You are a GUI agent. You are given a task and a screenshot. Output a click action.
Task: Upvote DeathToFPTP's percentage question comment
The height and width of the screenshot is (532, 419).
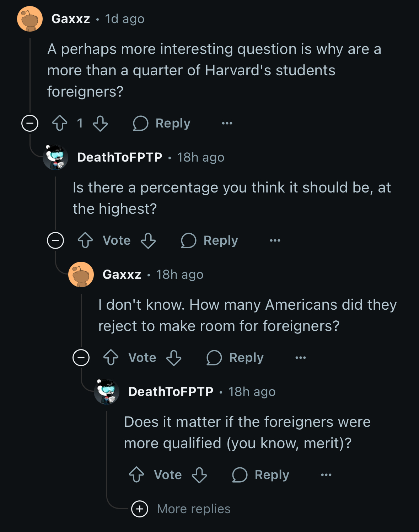click(85, 240)
